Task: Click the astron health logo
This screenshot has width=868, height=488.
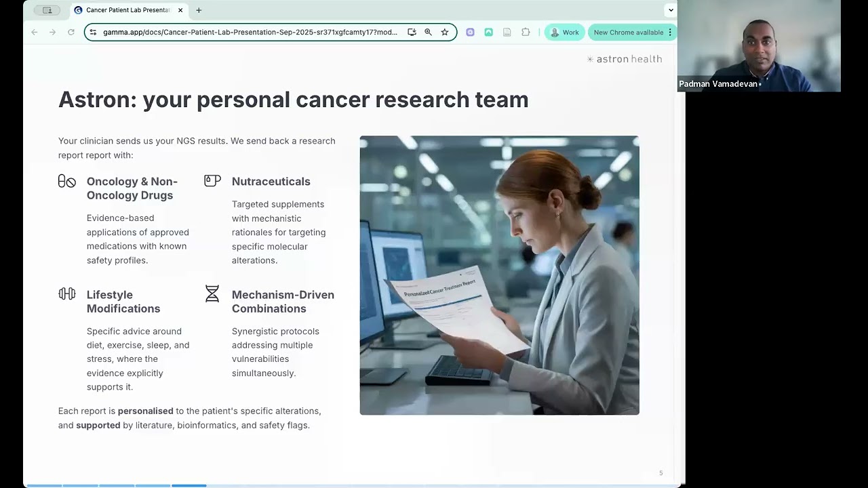Action: click(x=625, y=59)
